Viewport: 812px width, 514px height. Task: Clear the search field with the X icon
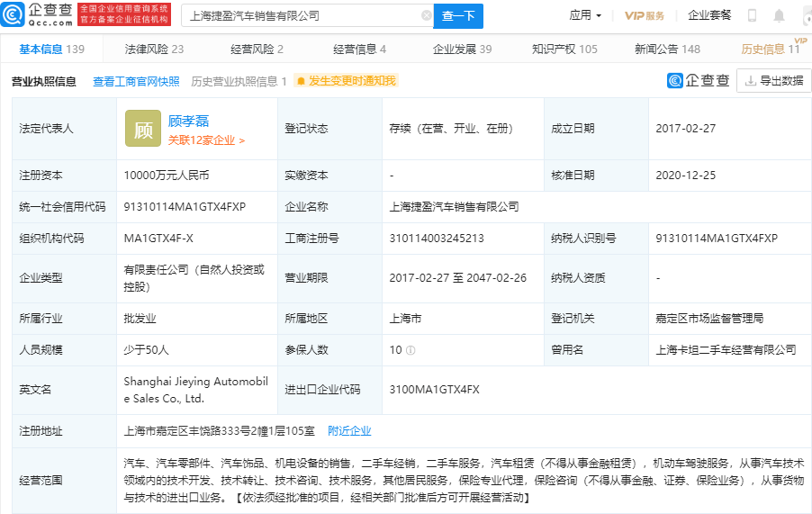click(426, 15)
